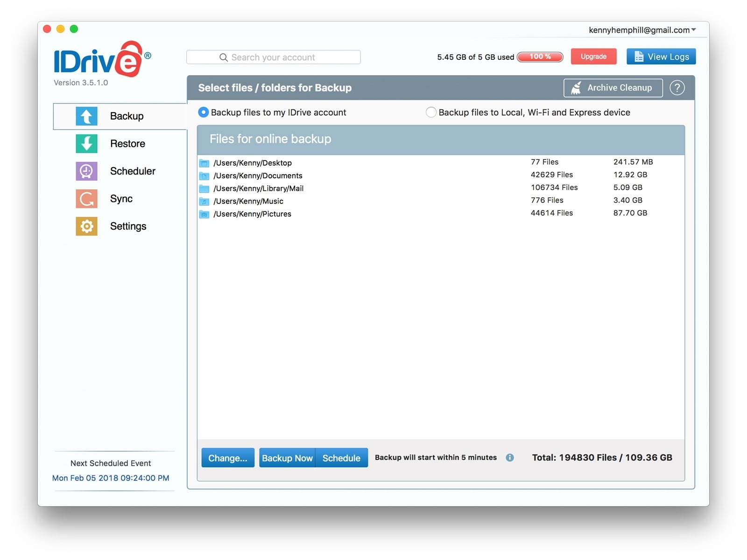
Task: Click the Schedule button
Action: pyautogui.click(x=342, y=458)
